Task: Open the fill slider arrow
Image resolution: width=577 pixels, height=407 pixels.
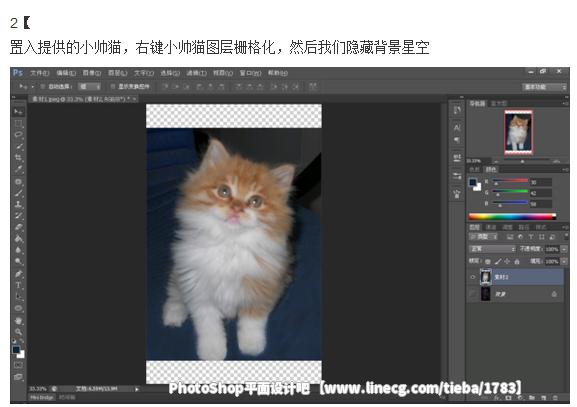Action: (564, 261)
